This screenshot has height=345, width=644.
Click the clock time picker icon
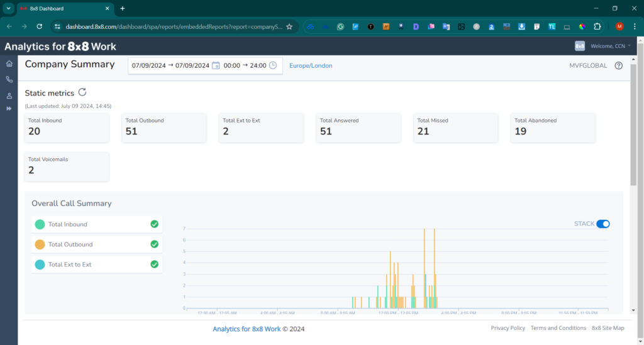click(x=273, y=65)
